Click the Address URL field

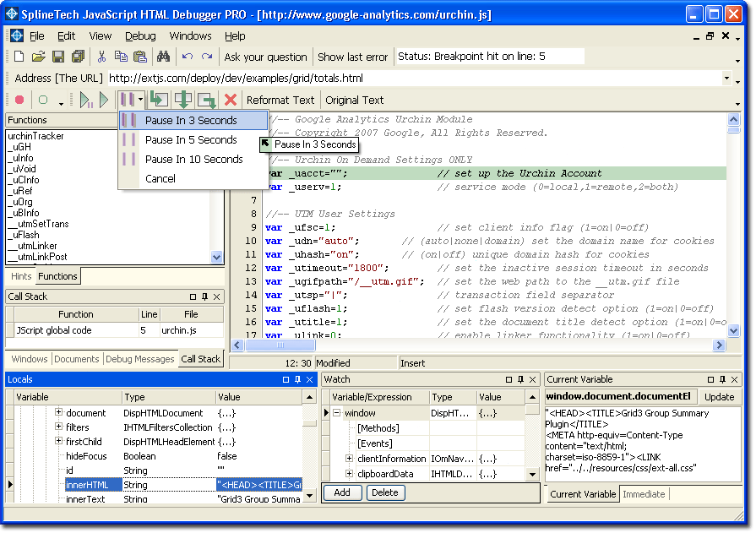click(415, 79)
